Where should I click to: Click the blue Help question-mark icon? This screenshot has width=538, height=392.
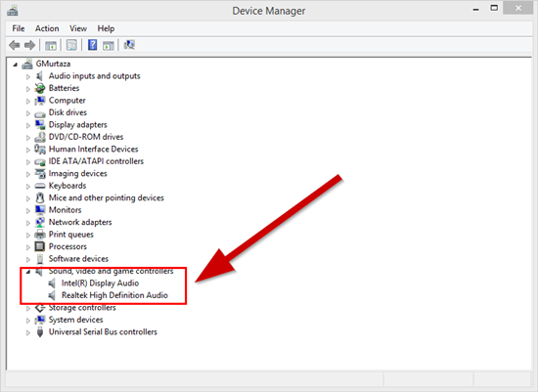point(92,45)
